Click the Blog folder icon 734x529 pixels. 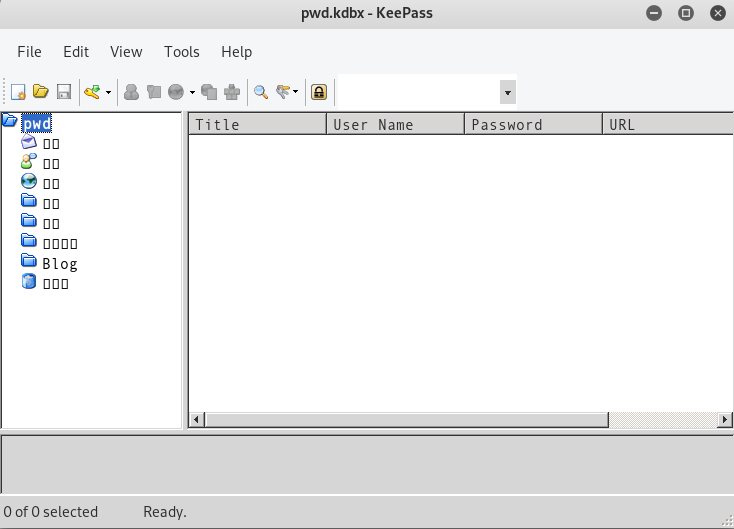(29, 260)
